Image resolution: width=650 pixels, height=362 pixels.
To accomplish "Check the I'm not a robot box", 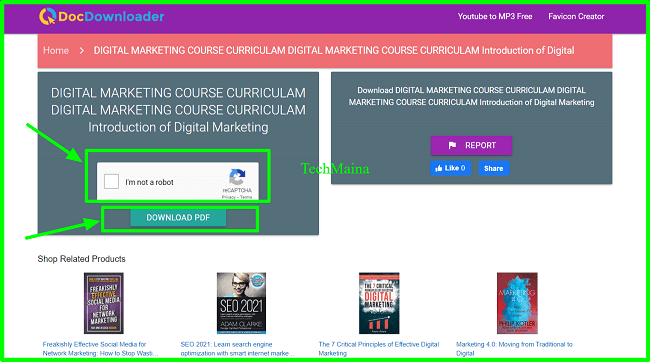I will coord(112,182).
